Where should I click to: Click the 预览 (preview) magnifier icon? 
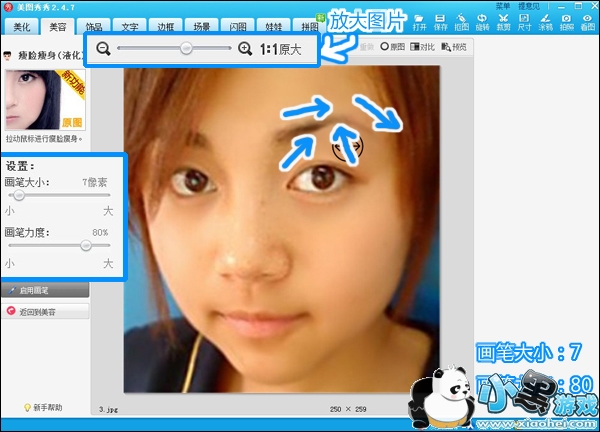454,47
